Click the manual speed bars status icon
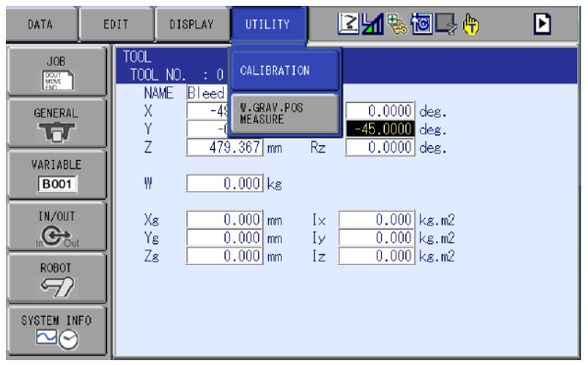This screenshot has width=588, height=365. point(372,24)
